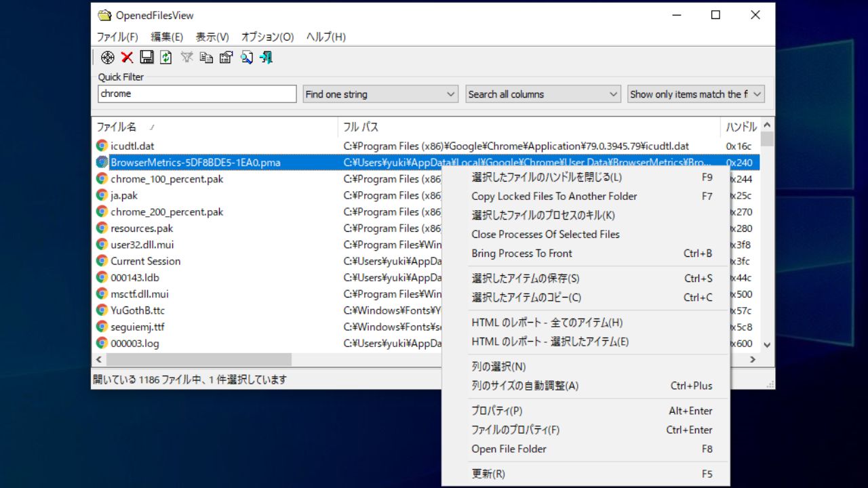Choose Open File Folder

tap(586, 449)
